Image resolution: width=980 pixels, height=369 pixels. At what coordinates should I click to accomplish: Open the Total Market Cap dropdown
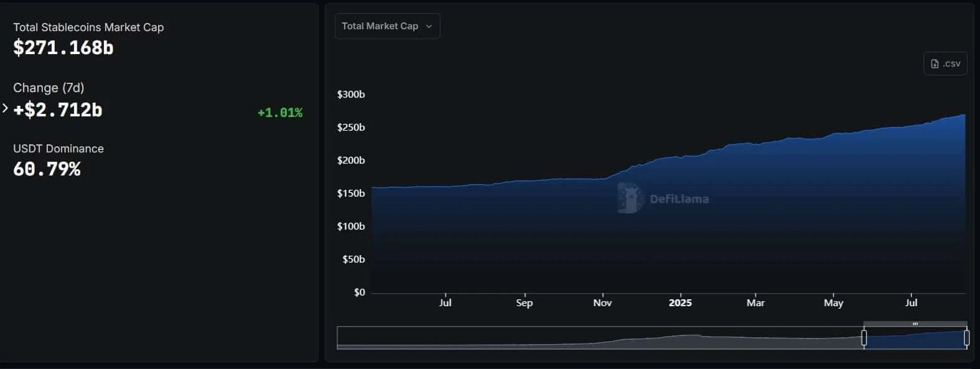tap(387, 26)
